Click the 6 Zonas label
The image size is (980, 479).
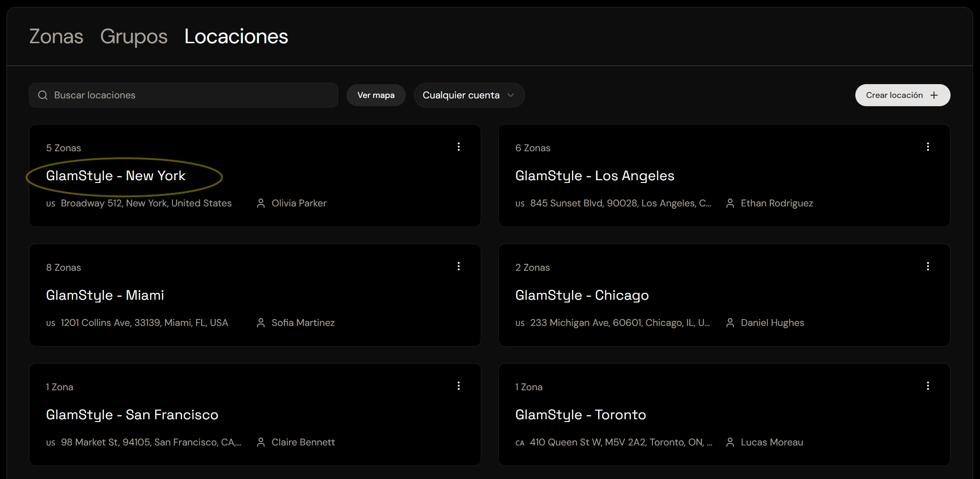click(533, 148)
